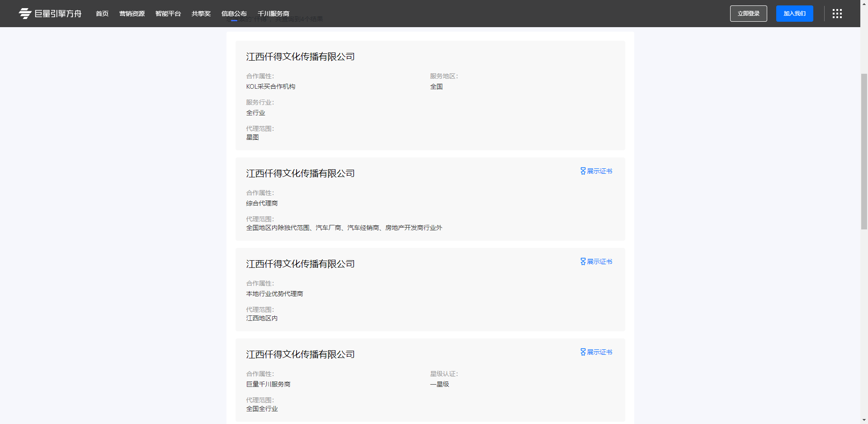
Task: Show certificate for the 巨量千川服务商 card
Action: [x=596, y=352]
